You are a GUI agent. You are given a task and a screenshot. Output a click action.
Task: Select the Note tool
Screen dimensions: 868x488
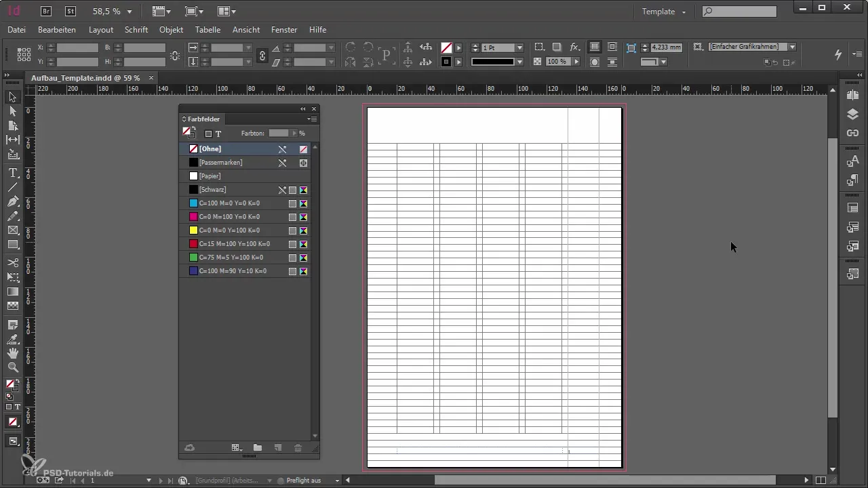tap(13, 325)
